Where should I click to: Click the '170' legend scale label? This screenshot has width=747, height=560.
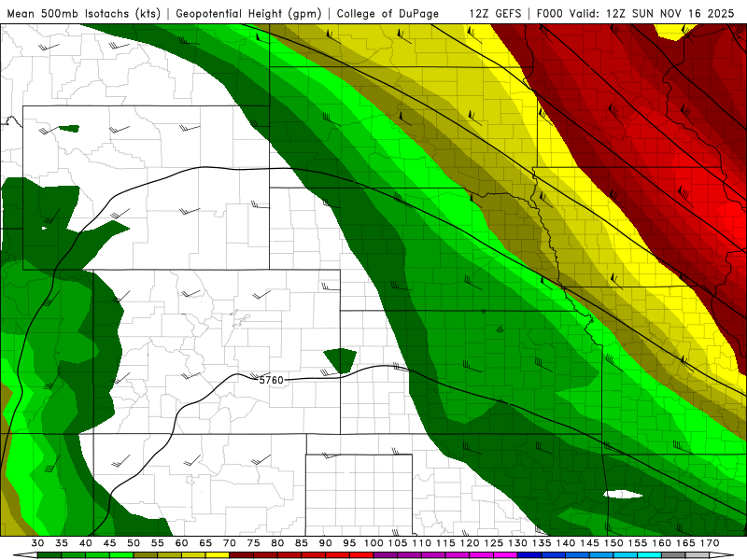pos(710,543)
